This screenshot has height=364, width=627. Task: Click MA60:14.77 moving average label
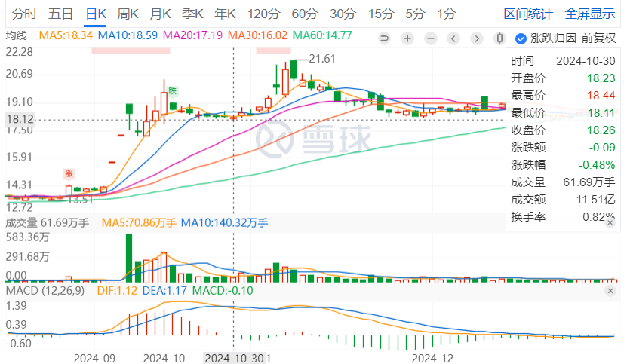coord(322,35)
